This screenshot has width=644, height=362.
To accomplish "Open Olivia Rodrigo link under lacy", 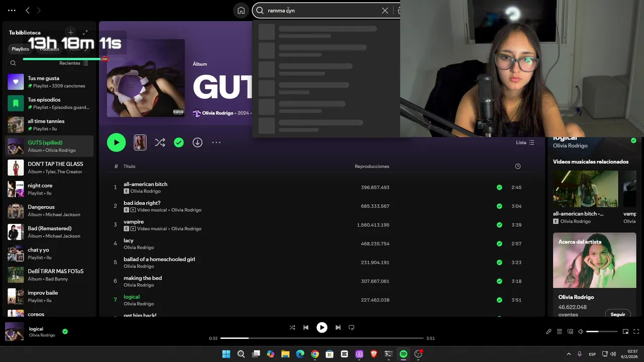I will (139, 247).
